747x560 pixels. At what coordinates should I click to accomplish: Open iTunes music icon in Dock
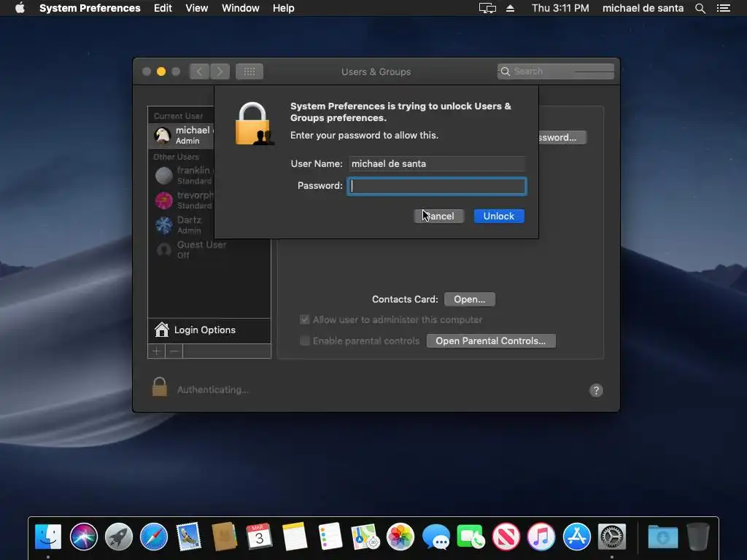coord(541,537)
